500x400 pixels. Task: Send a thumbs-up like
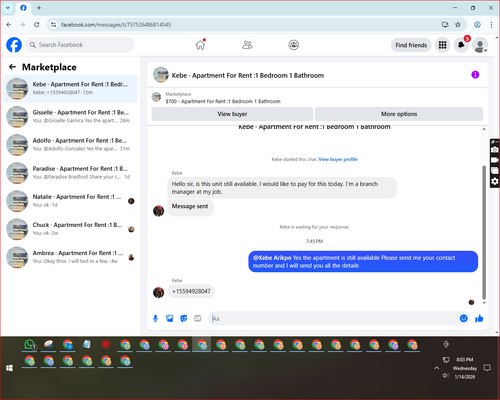point(479,318)
